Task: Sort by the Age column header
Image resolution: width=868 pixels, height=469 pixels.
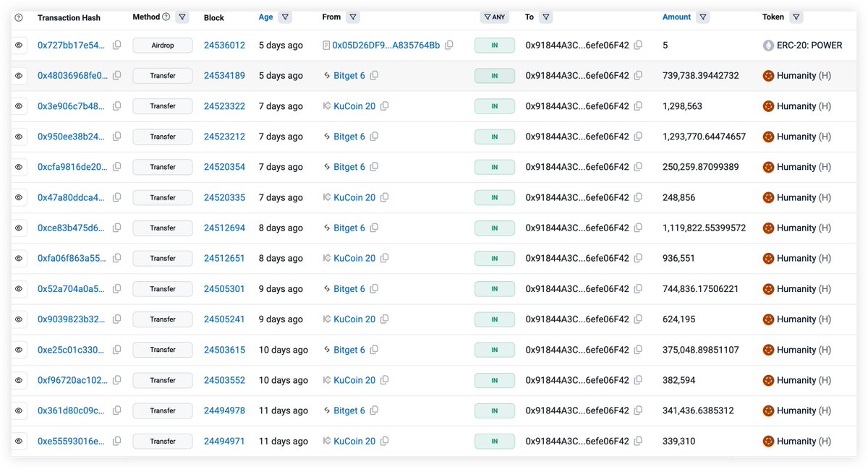Action: click(265, 17)
